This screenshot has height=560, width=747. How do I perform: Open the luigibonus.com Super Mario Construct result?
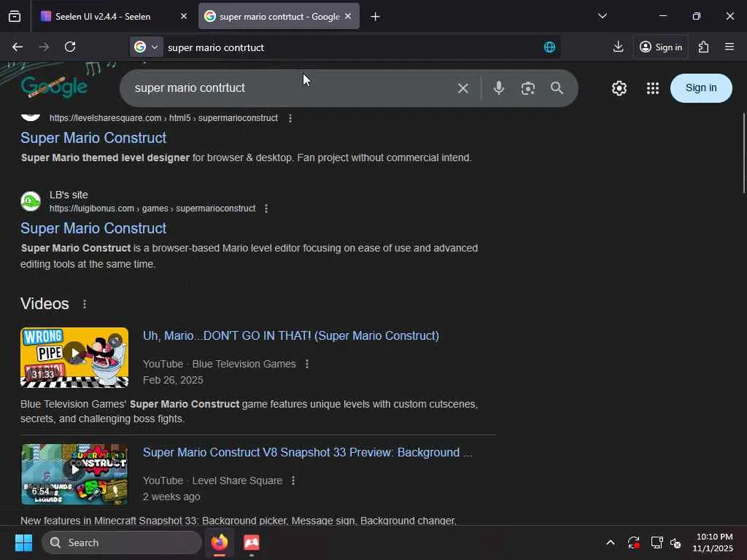tap(93, 228)
